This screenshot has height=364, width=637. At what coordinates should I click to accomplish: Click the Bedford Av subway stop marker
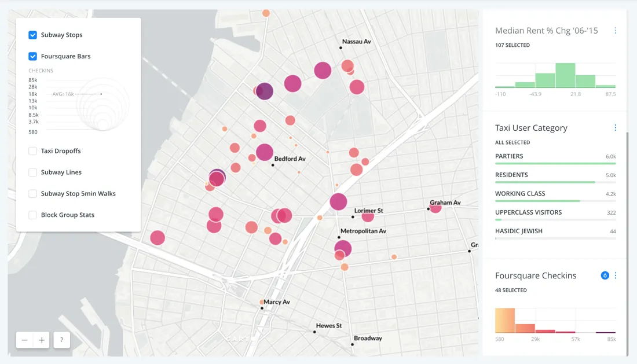coord(273,165)
